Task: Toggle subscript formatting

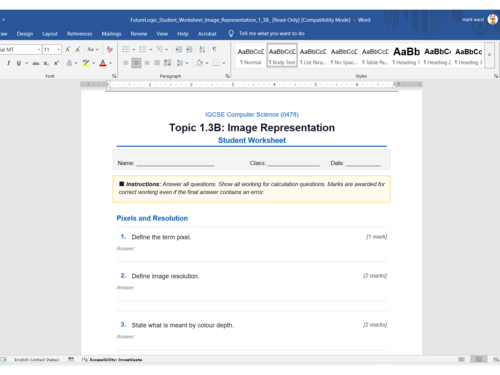Action: tap(46, 63)
